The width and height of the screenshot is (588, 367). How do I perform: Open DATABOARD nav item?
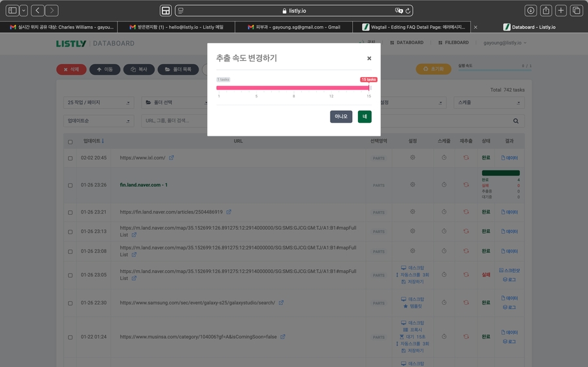click(407, 42)
